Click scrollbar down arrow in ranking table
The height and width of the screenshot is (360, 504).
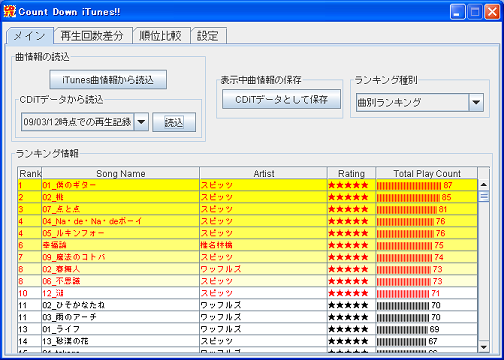[484, 347]
